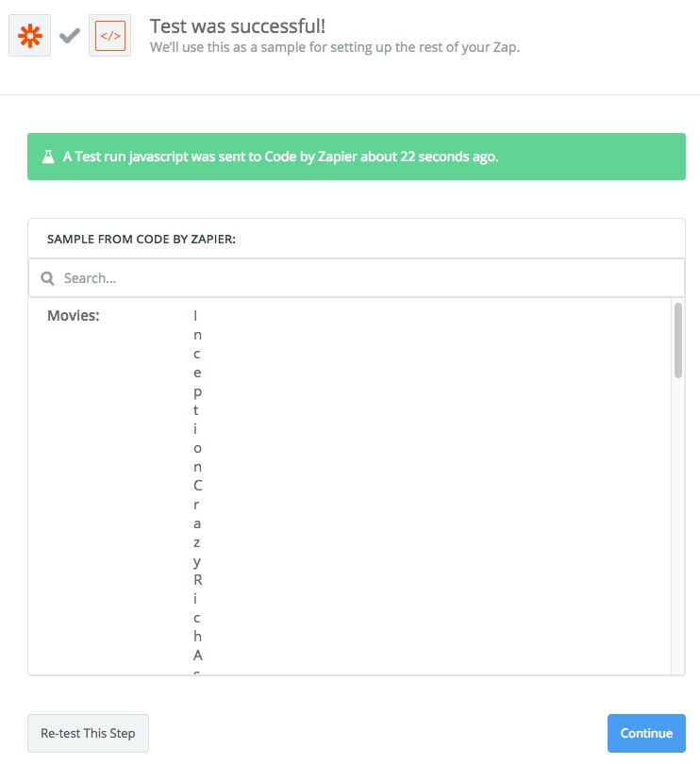Click the gray checkmark icon in header

(70, 36)
